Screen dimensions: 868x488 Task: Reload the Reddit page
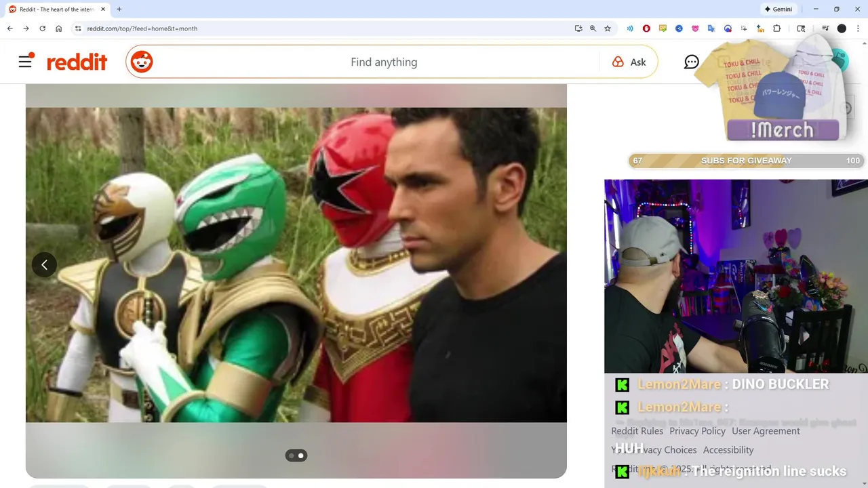42,28
